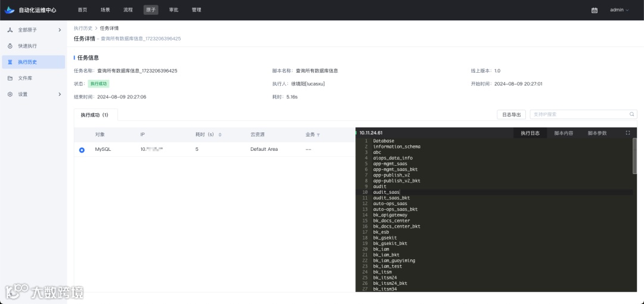The height and width of the screenshot is (304, 644).
Task: Click the 耗时 5.16s value
Action: pos(292,97)
